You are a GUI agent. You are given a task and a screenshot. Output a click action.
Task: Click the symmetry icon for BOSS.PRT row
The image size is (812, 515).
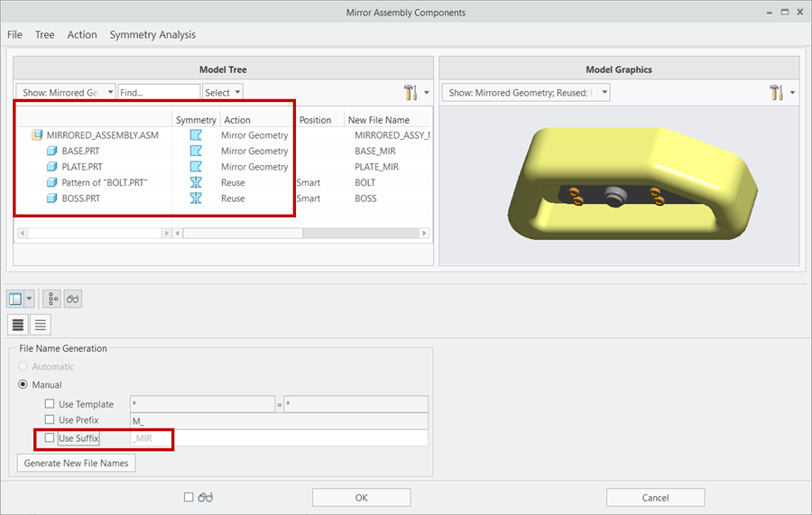point(196,198)
